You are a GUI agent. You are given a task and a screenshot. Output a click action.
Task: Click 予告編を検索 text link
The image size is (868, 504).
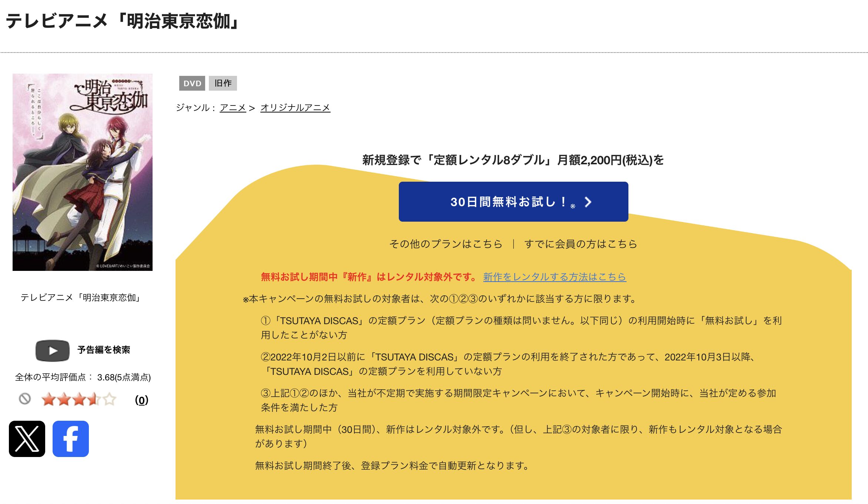point(104,350)
